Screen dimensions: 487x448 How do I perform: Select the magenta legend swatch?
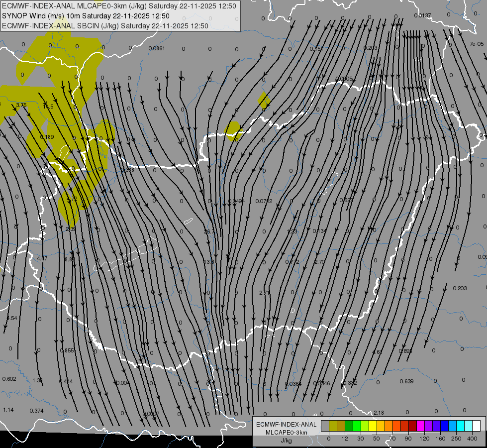tap(420, 426)
